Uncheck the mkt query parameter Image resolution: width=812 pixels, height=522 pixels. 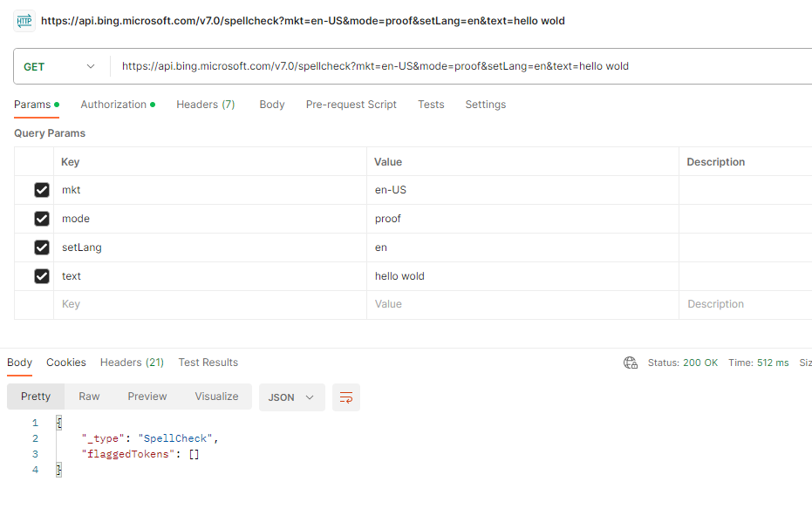pos(41,189)
